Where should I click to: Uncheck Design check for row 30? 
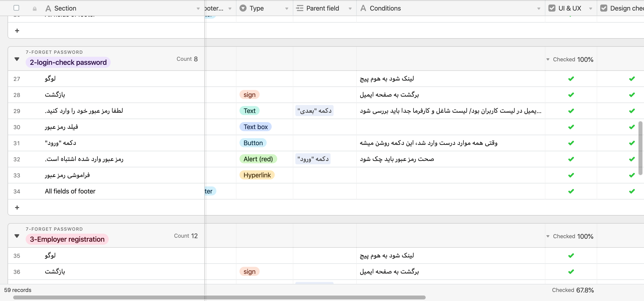[632, 127]
